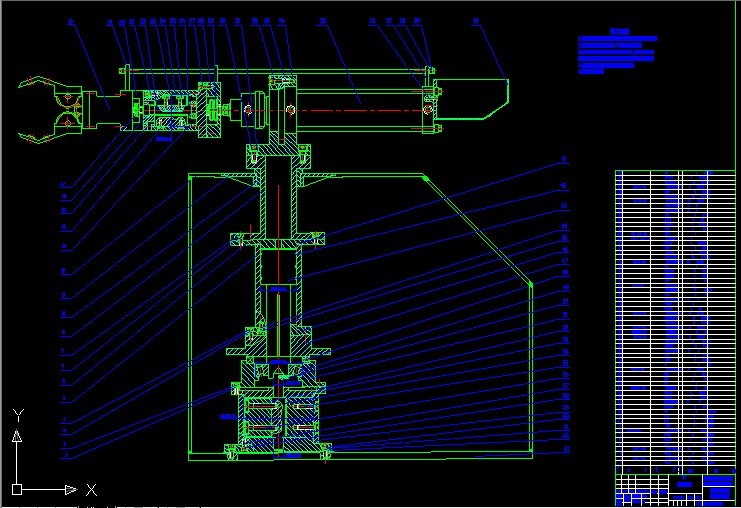
Task: Click the hatched mounting block right of wrist
Action: pyautogui.click(x=212, y=114)
